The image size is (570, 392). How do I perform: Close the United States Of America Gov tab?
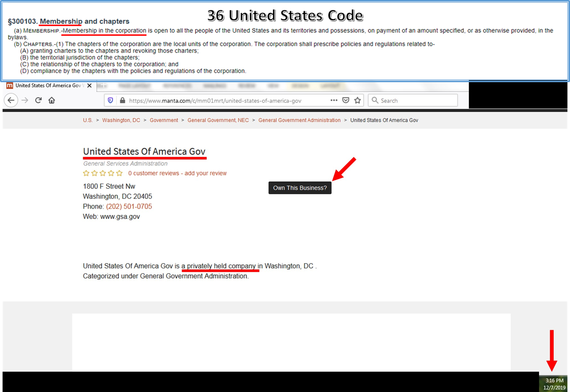(x=90, y=85)
